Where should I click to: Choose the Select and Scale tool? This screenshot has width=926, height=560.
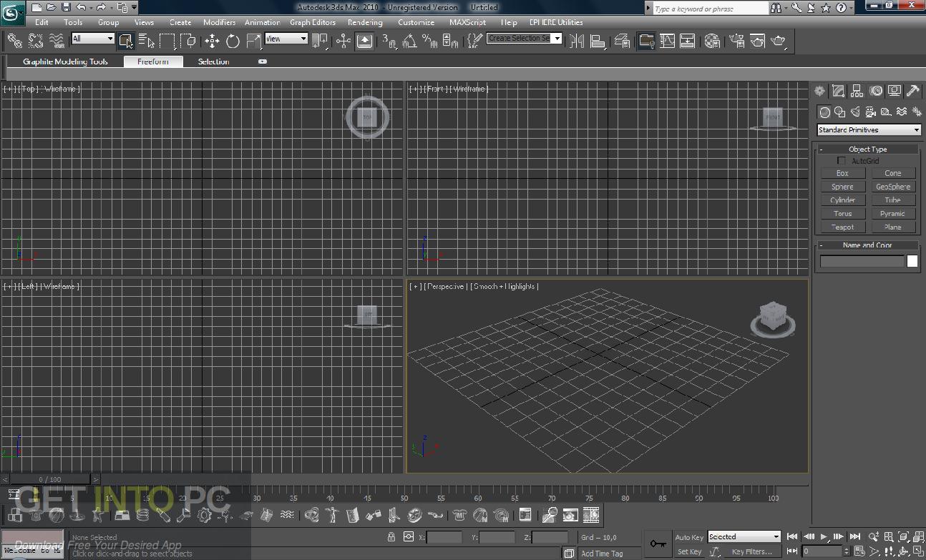click(253, 41)
